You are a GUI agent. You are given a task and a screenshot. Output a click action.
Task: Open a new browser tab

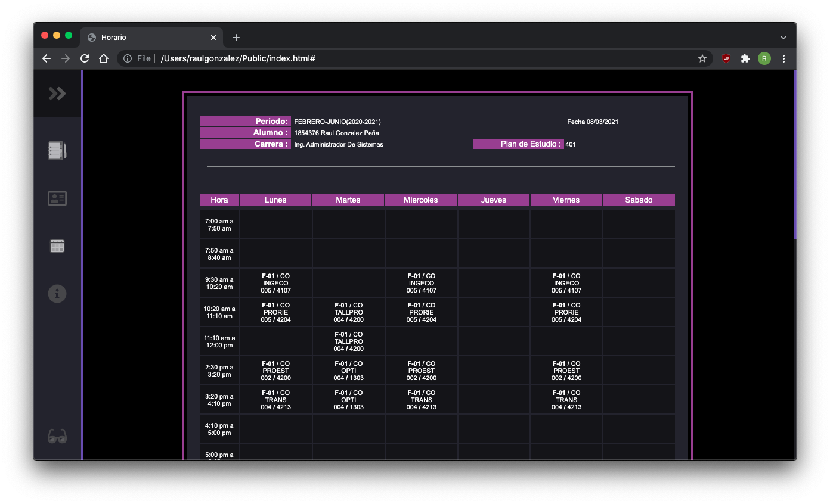(x=236, y=38)
